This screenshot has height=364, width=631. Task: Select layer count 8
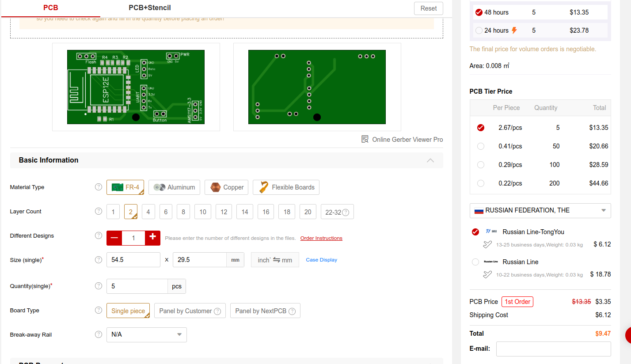pos(183,212)
